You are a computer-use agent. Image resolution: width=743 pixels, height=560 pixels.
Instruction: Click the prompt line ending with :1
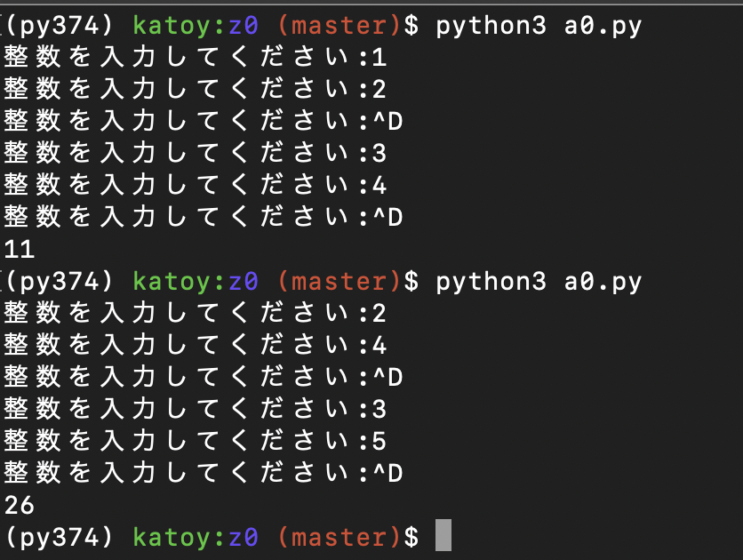point(196,57)
